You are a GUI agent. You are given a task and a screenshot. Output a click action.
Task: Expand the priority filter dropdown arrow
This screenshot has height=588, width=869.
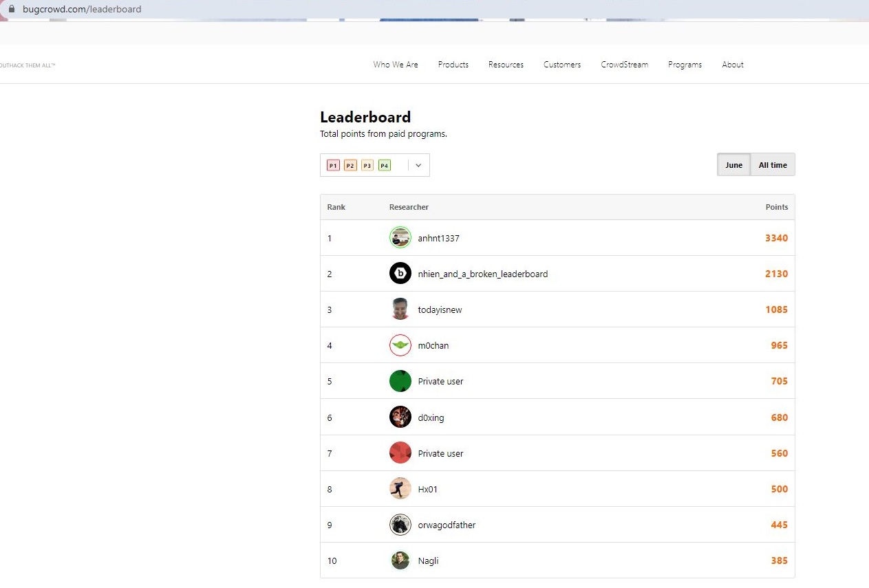tap(418, 165)
